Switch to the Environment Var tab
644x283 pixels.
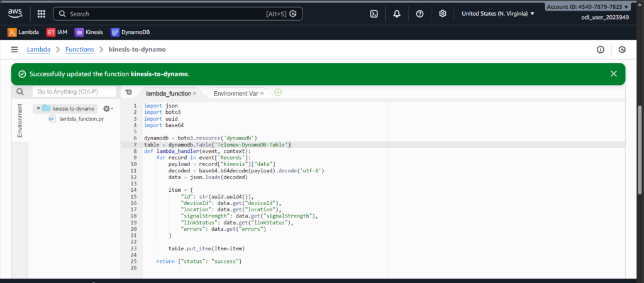(x=236, y=93)
